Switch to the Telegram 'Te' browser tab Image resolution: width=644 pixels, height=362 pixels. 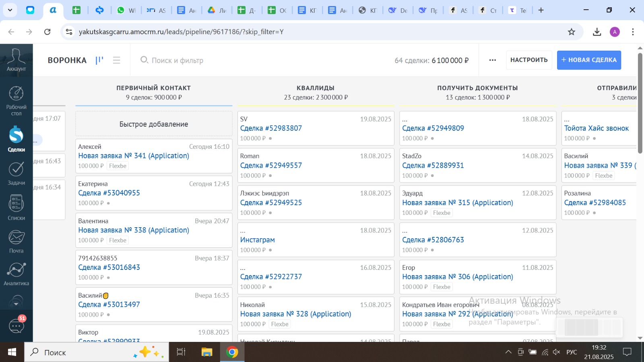pyautogui.click(x=518, y=10)
